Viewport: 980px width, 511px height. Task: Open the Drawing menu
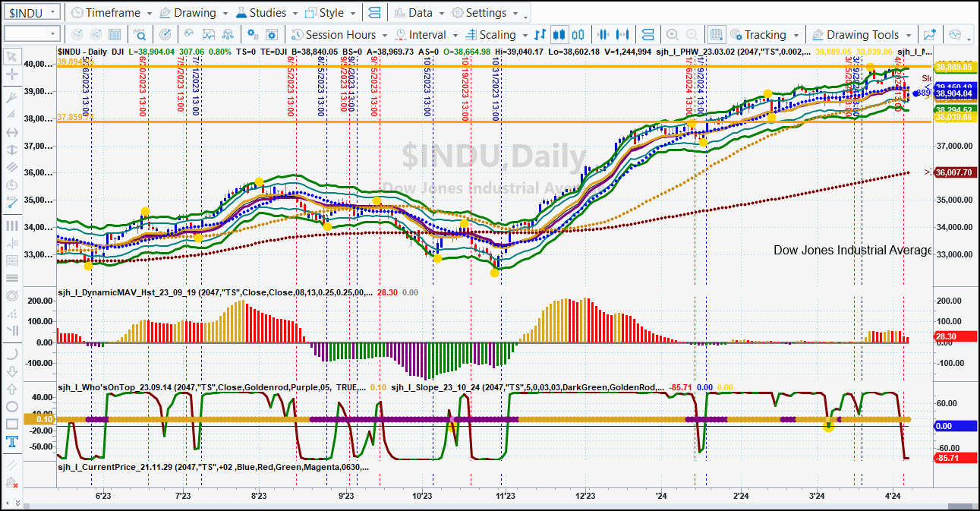coord(194,13)
